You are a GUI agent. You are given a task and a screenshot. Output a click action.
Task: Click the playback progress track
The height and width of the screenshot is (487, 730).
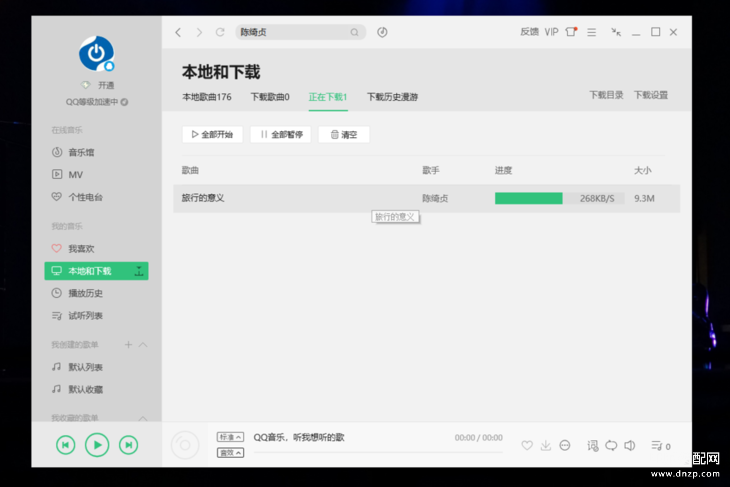pos(378,452)
